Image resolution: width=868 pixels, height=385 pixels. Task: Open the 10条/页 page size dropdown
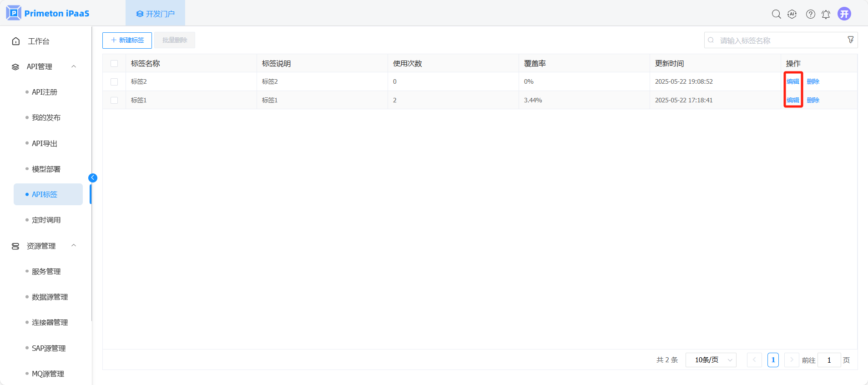tap(711, 360)
